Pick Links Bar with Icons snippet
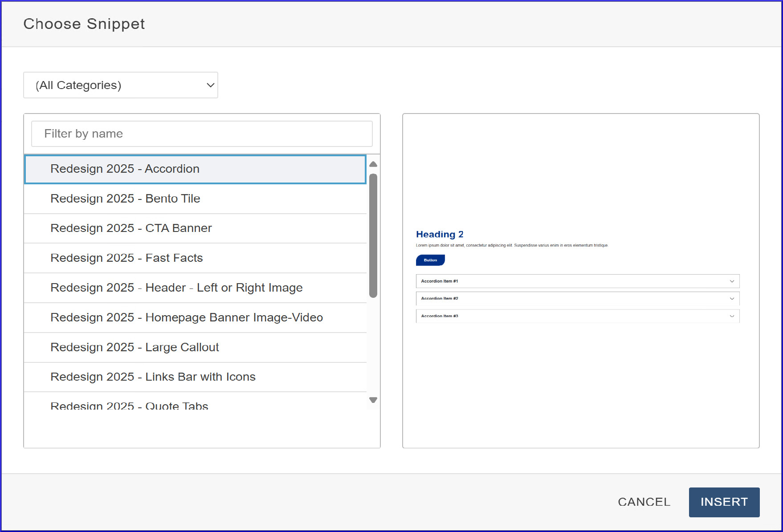The height and width of the screenshot is (532, 783). coord(195,377)
